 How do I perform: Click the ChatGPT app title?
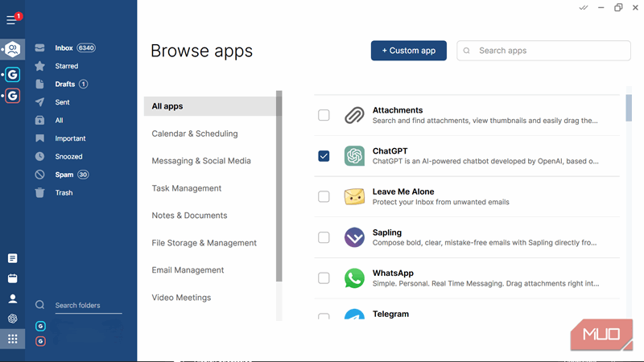pyautogui.click(x=390, y=151)
